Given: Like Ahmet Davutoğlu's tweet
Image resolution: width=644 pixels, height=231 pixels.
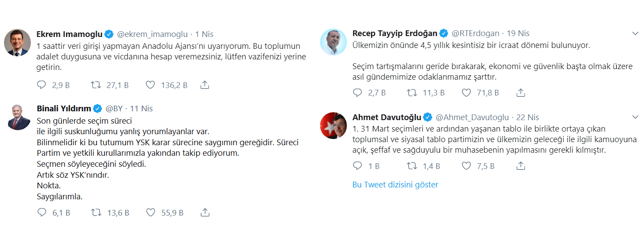Looking at the screenshot, I should coord(466,166).
